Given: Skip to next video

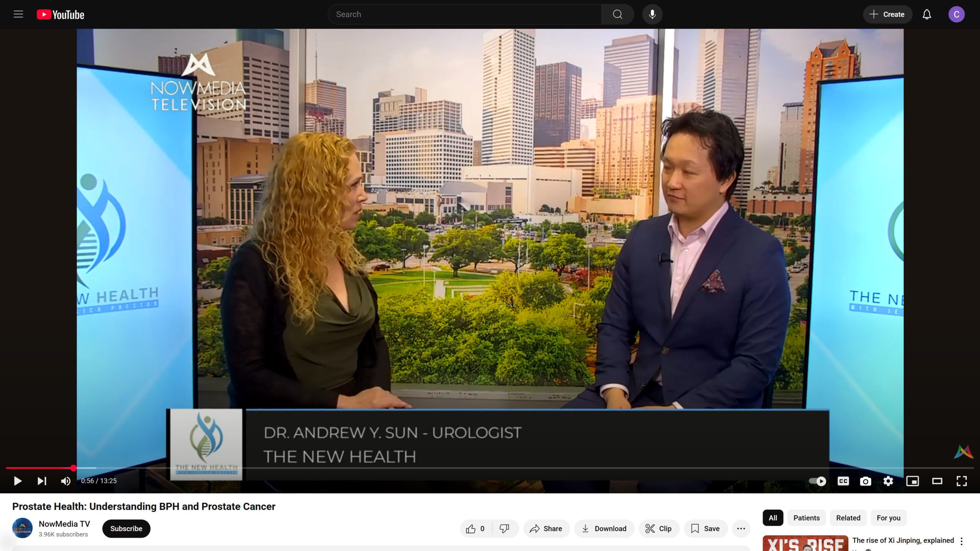Looking at the screenshot, I should (42, 481).
